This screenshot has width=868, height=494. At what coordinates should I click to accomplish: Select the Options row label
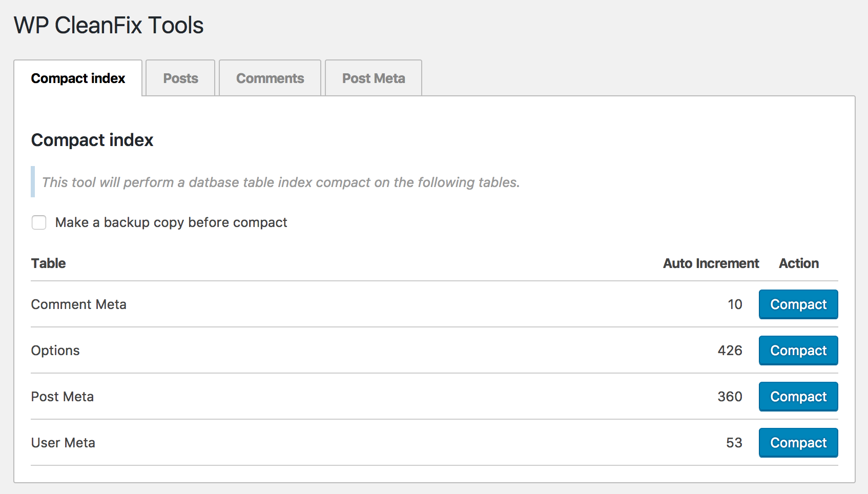tap(55, 351)
